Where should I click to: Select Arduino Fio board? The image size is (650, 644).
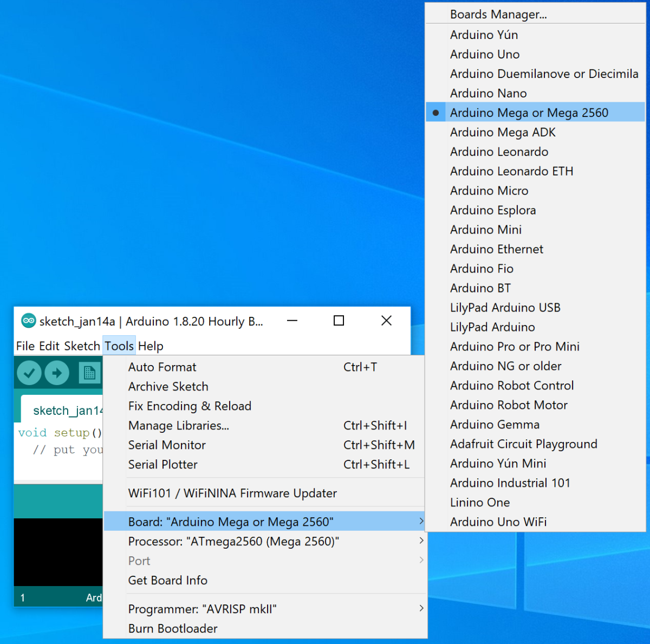[535, 269]
